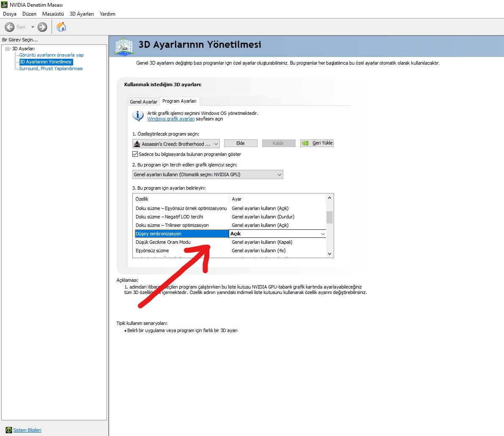The width and height of the screenshot is (504, 436).
Task: Click Assassin's Creed program icon in dropdown
Action: tap(137, 144)
